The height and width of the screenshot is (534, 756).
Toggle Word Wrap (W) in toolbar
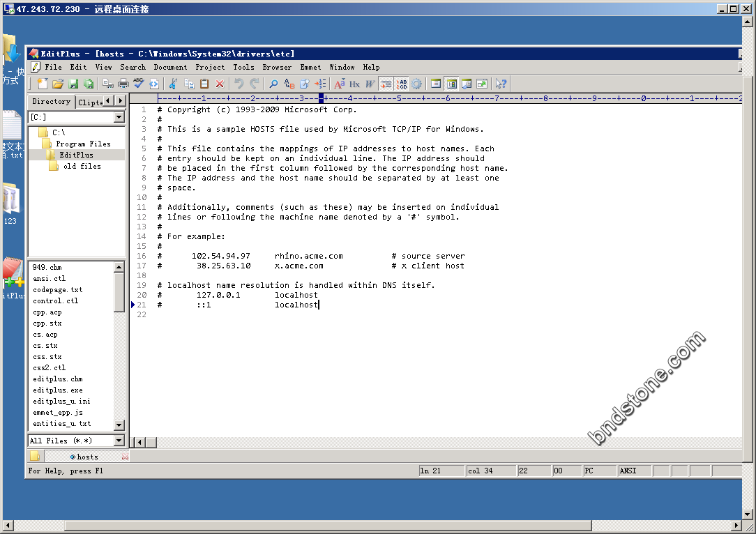[x=370, y=84]
